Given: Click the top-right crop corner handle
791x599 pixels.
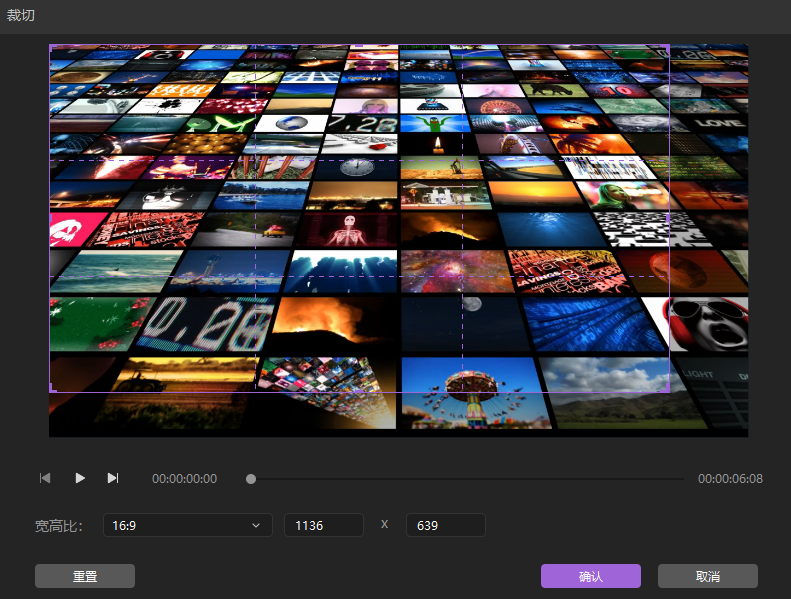Looking at the screenshot, I should pos(667,46).
